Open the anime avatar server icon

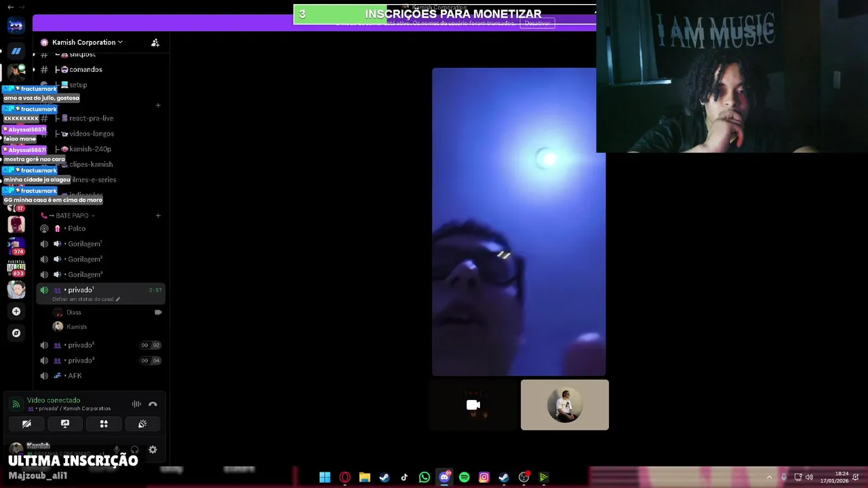tap(16, 289)
